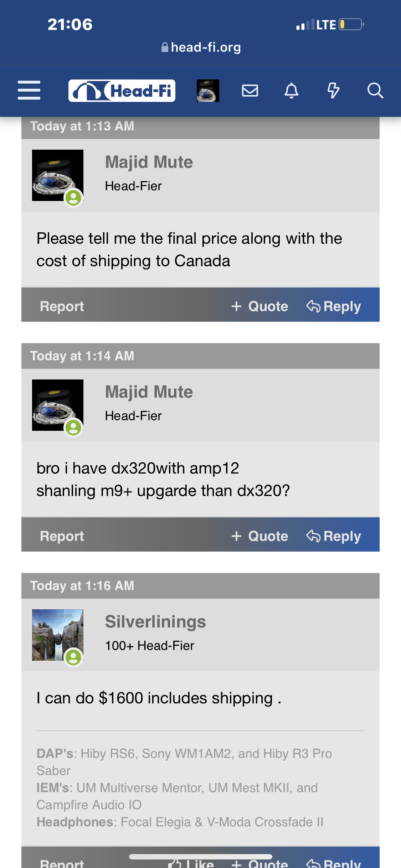Report the 1:14 AM message

tap(62, 536)
